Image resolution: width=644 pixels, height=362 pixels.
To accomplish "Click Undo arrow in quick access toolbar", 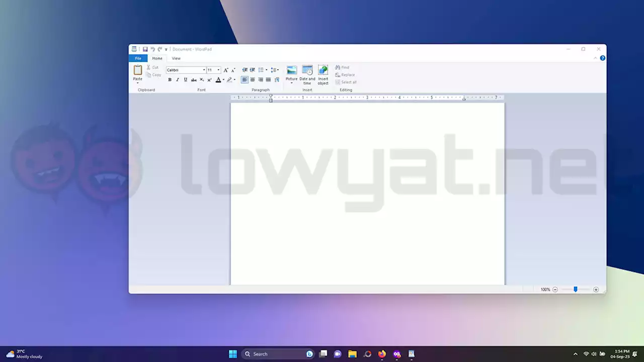I will click(x=152, y=49).
